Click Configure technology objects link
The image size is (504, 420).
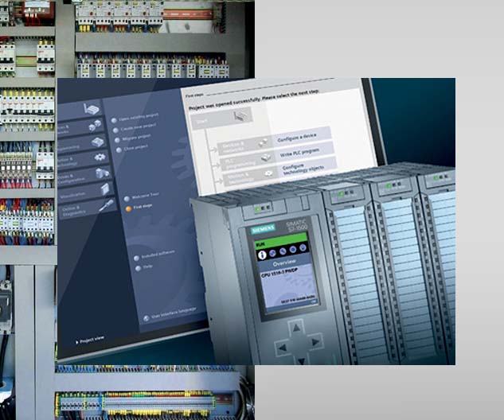pyautogui.click(x=303, y=169)
